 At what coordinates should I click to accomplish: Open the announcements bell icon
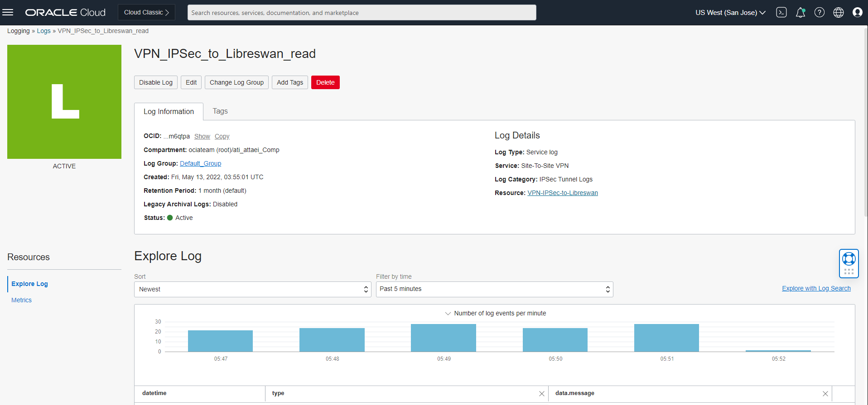click(800, 12)
